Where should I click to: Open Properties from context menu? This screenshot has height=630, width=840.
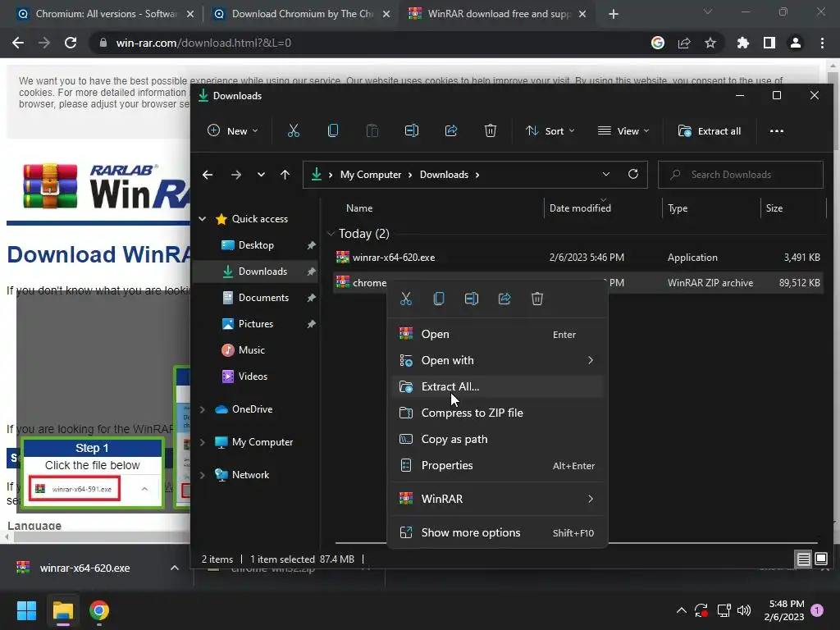(498, 465)
